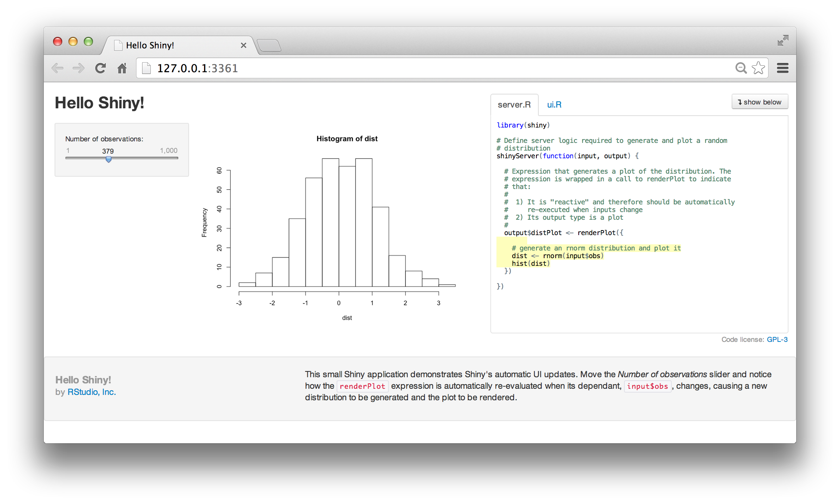Click the 'show below' toggle for the code panel
This screenshot has height=504, width=840.
click(x=759, y=101)
